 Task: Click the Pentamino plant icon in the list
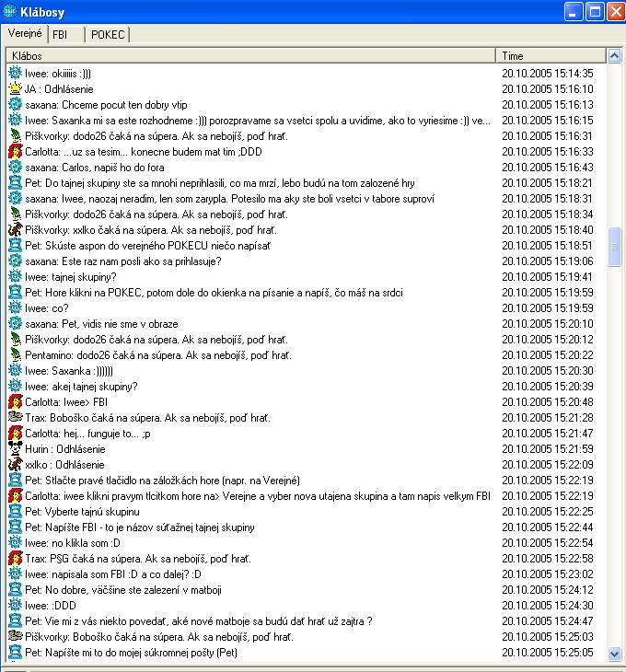point(15,355)
